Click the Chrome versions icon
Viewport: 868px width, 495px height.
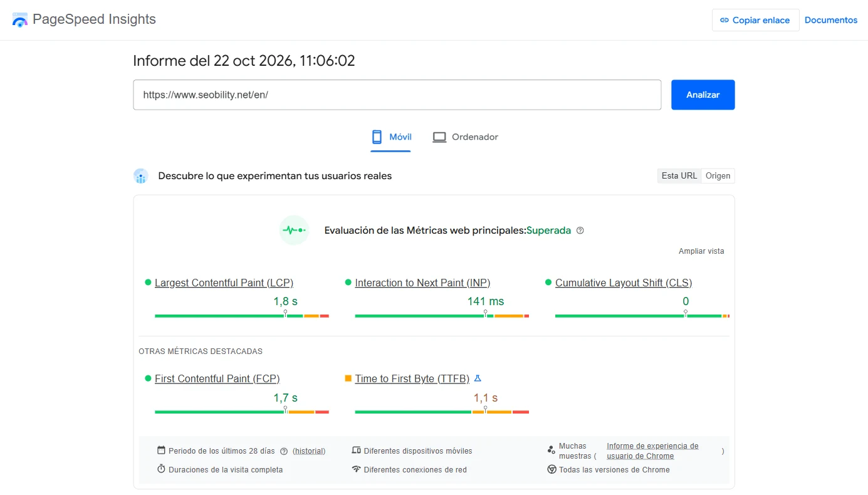tap(552, 469)
